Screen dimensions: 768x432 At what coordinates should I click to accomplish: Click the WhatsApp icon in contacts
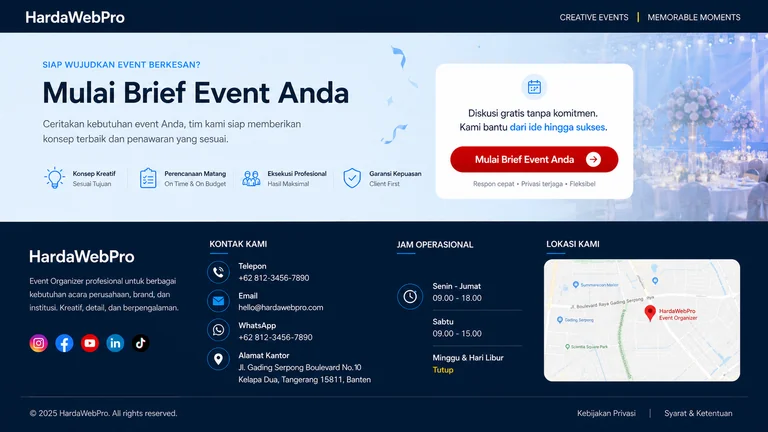coord(218,330)
